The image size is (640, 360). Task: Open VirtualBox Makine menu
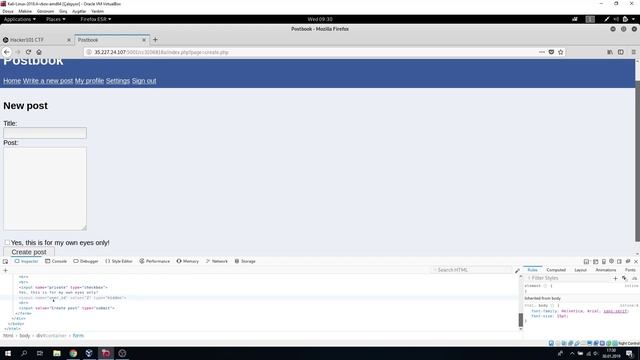25,11
